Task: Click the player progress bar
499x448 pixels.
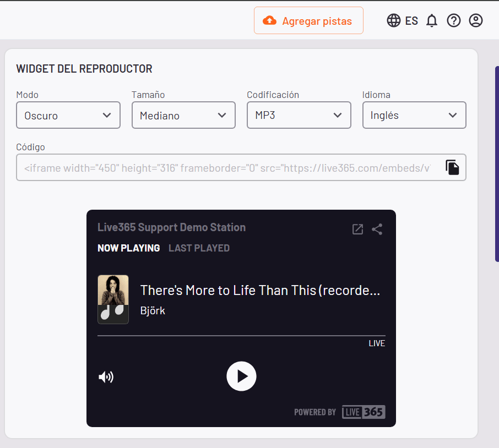Action: pos(241,335)
